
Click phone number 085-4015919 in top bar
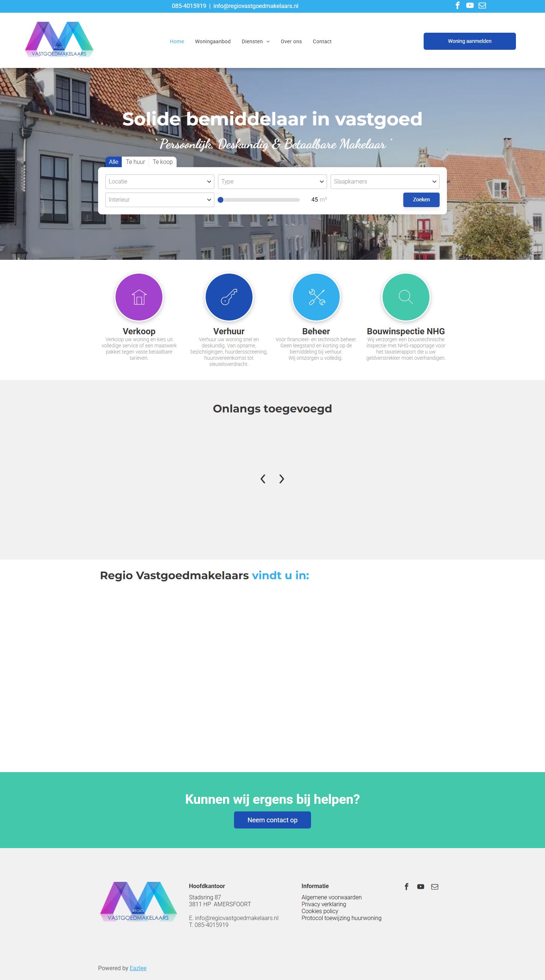click(x=189, y=6)
